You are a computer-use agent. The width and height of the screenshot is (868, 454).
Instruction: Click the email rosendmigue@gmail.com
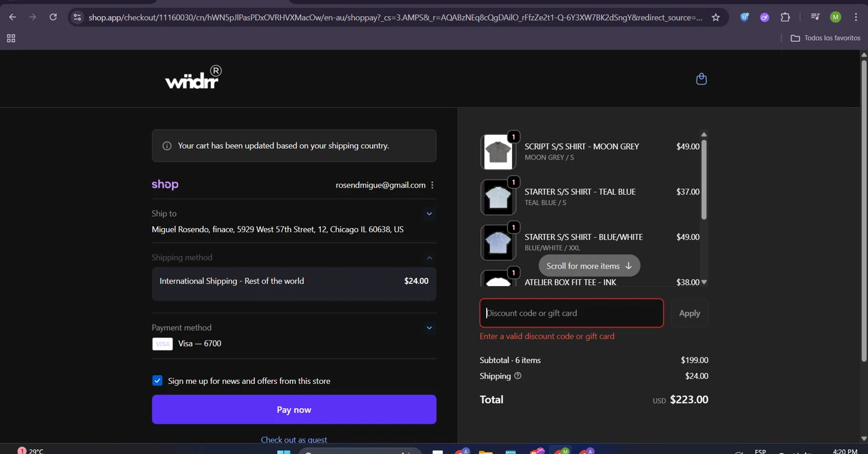(381, 185)
